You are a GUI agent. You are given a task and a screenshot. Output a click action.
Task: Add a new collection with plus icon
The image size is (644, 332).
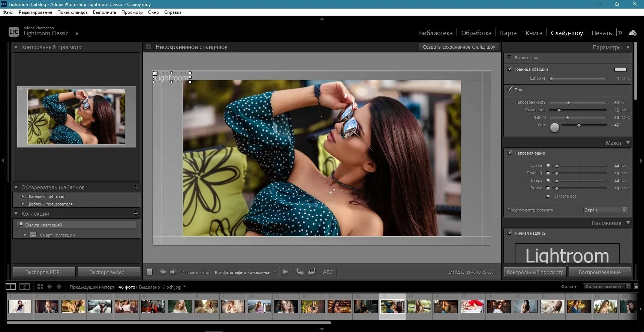pyautogui.click(x=136, y=213)
